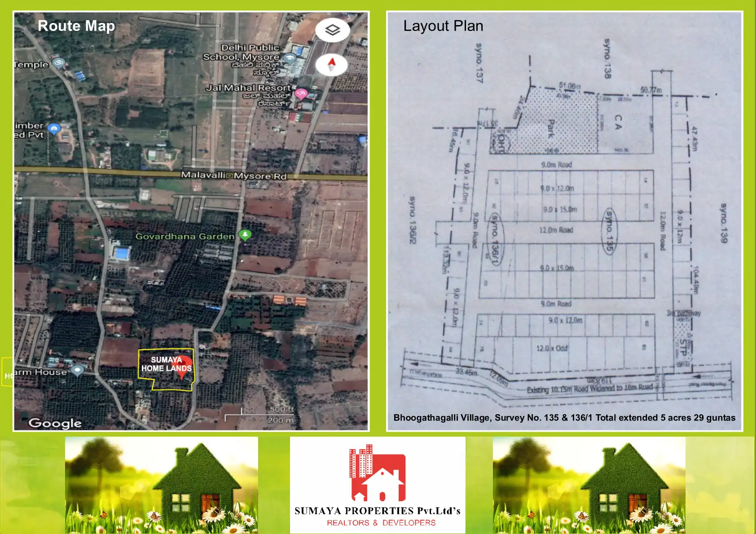This screenshot has height=534, width=756.
Task: Click the red compass north button
Action: 331,65
